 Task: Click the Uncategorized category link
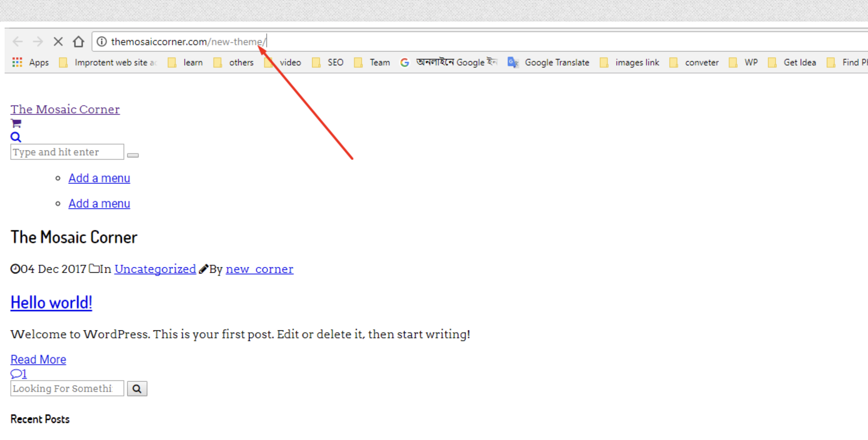155,269
